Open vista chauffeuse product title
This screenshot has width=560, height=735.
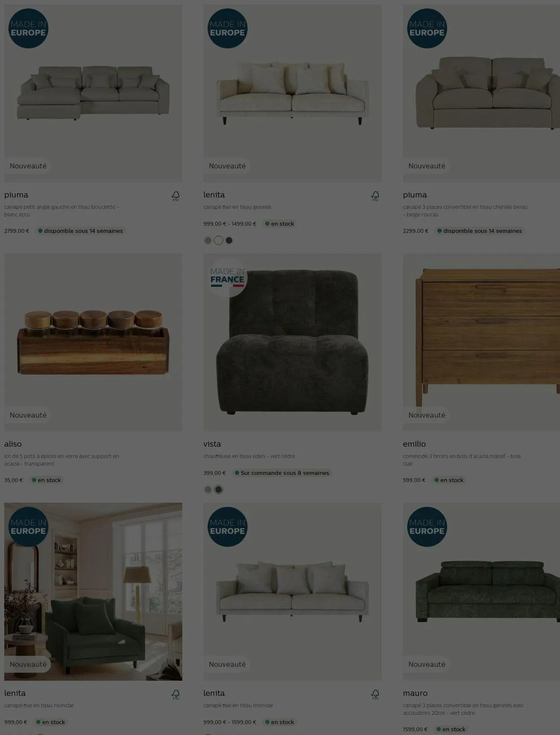click(212, 444)
